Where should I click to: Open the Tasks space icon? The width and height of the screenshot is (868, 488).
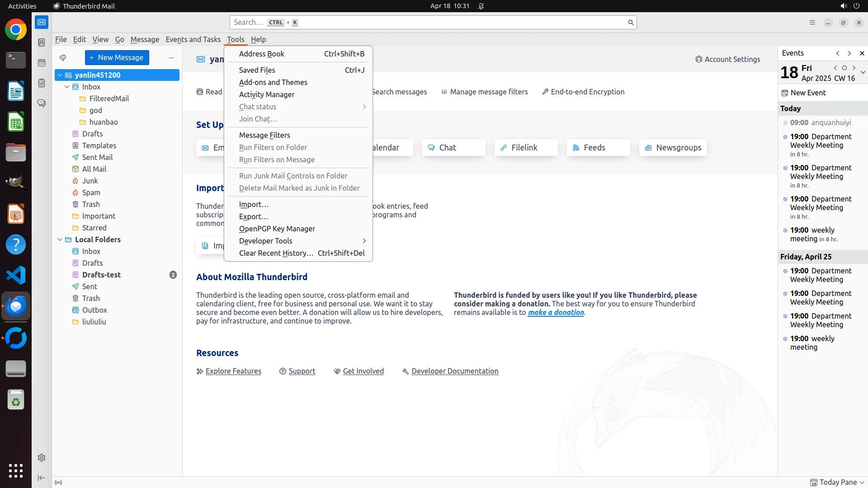click(x=42, y=83)
